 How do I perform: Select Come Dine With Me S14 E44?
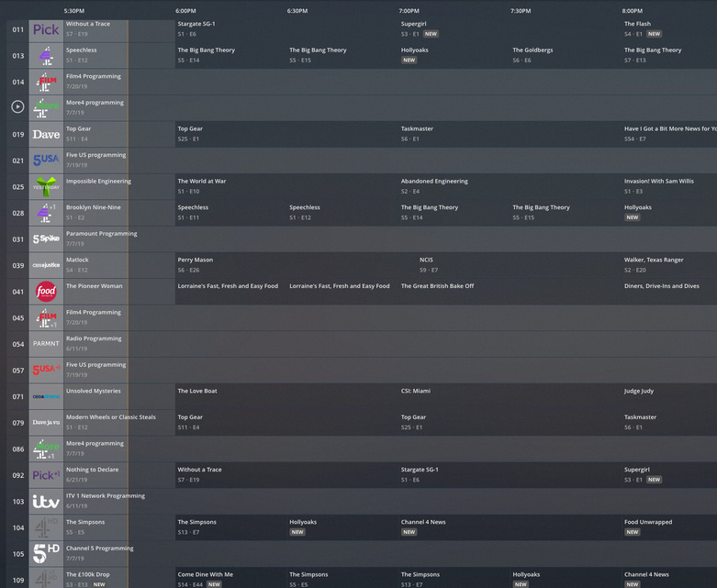[231, 579]
